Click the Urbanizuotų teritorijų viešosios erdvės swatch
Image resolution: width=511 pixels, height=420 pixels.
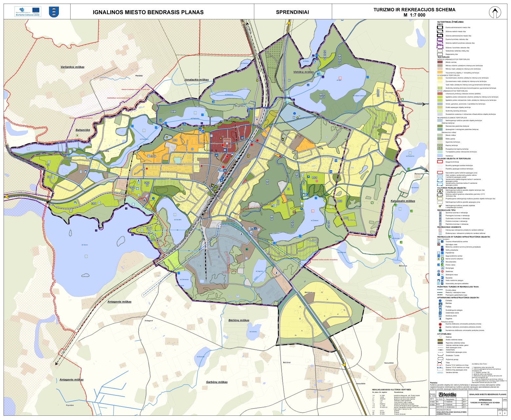click(440, 94)
